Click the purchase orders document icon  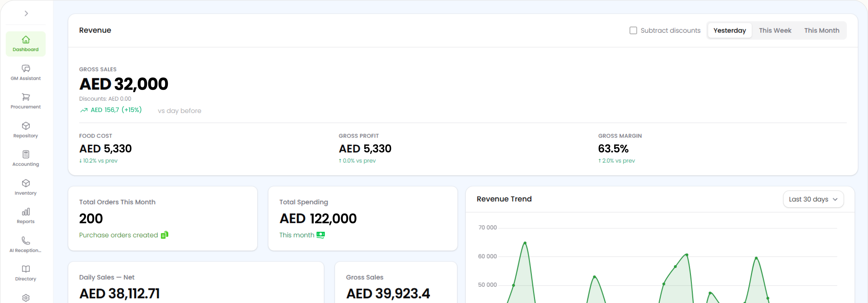[x=164, y=235]
